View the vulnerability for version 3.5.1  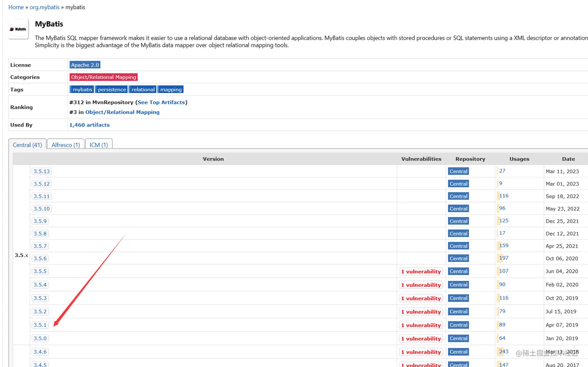421,325
